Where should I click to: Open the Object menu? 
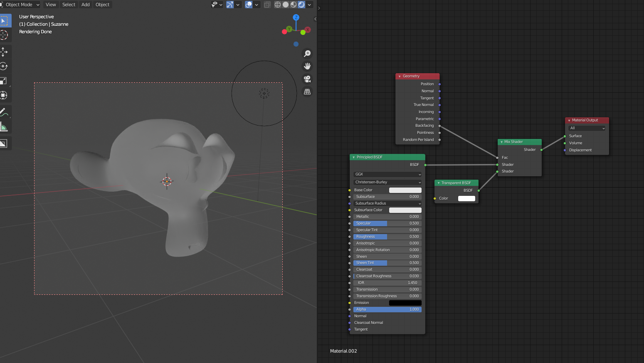tap(102, 5)
